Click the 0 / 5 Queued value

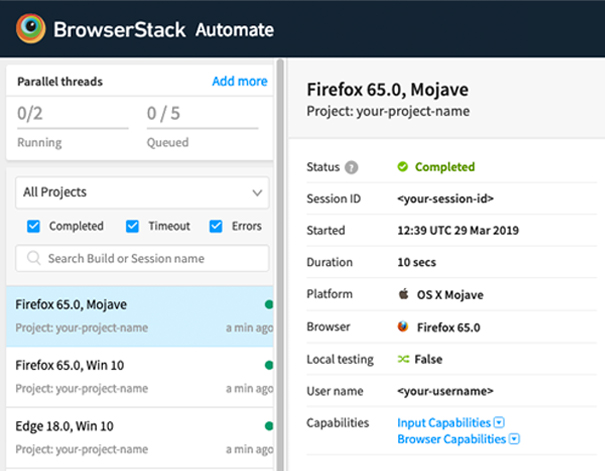coord(163,113)
